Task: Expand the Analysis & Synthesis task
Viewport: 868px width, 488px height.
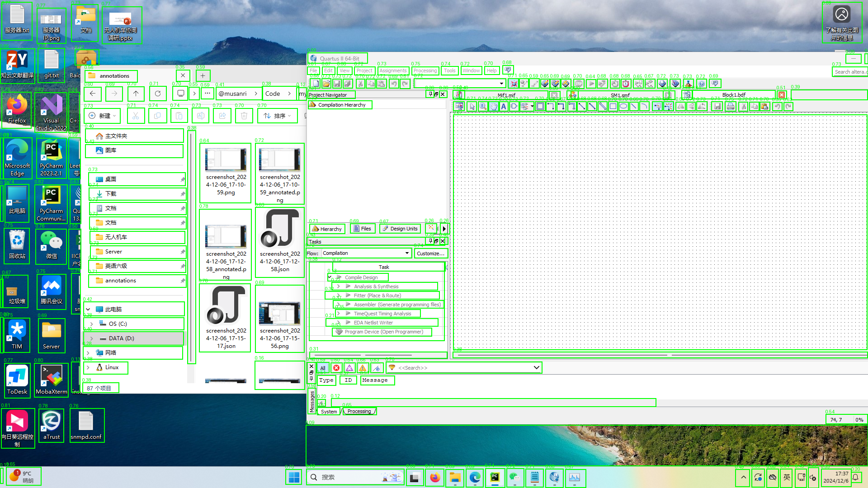Action: point(338,286)
